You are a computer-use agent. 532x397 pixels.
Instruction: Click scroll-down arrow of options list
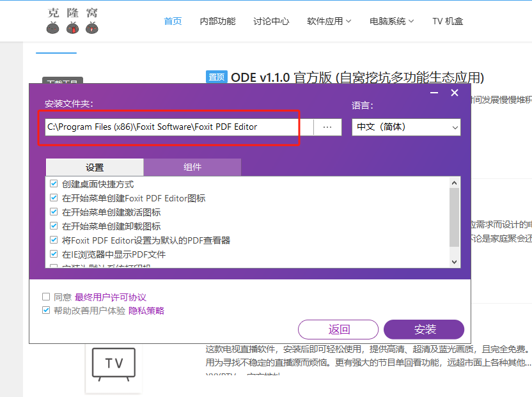pyautogui.click(x=455, y=262)
